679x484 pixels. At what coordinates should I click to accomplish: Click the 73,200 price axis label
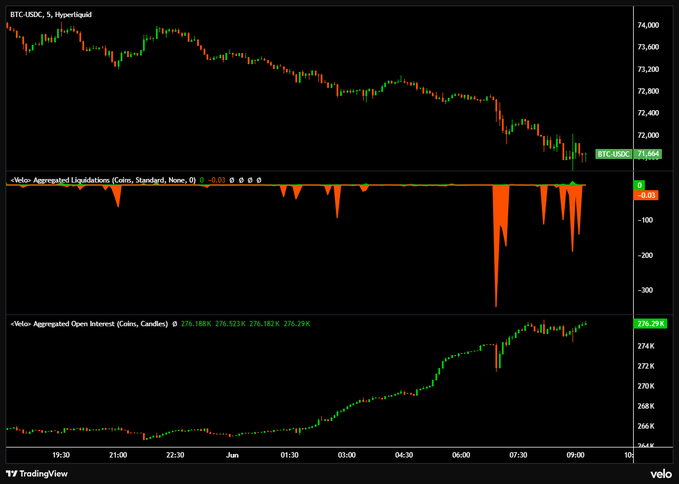coord(648,69)
